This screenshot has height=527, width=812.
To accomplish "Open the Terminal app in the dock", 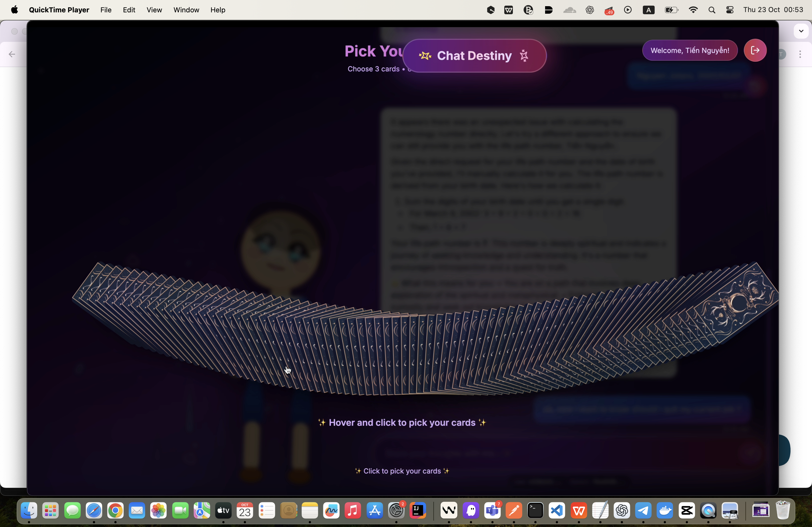I will (535, 510).
